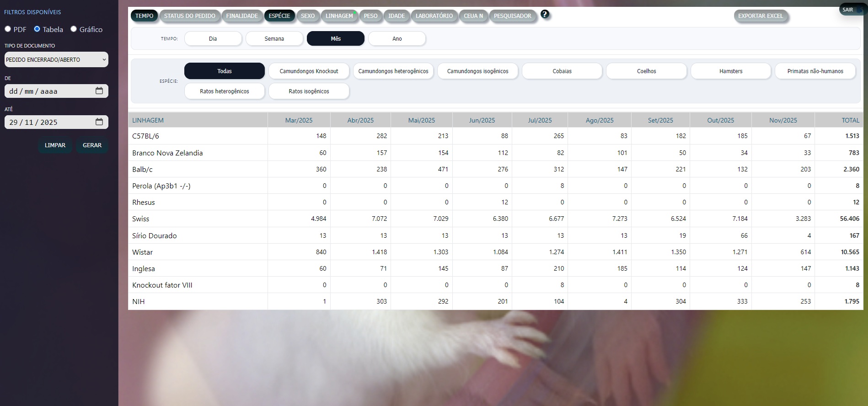Filter species by Camundongos Knockout
Image resolution: width=868 pixels, height=406 pixels.
click(x=309, y=71)
